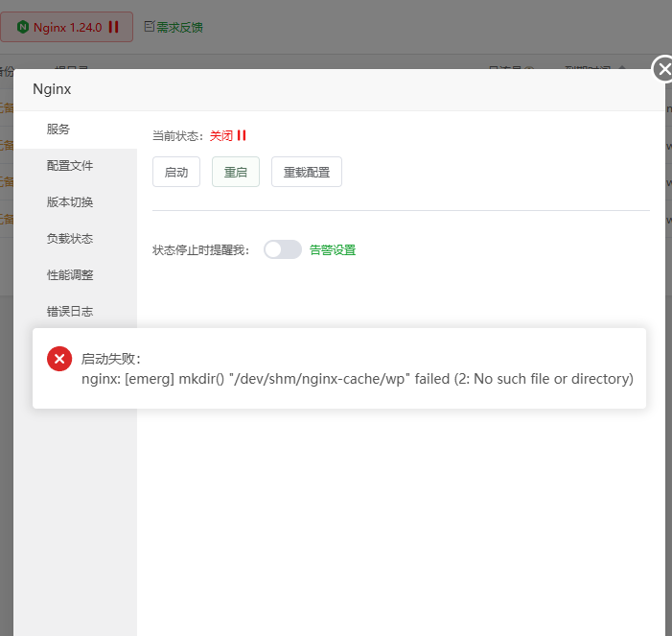The image size is (672, 636).
Task: Toggle the 状态停止时提醒我 switch
Action: coord(283,249)
